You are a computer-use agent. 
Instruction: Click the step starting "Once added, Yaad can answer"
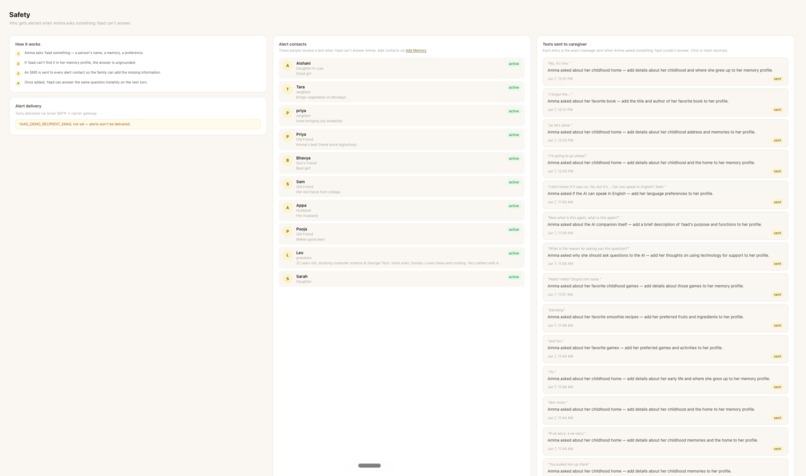point(86,82)
